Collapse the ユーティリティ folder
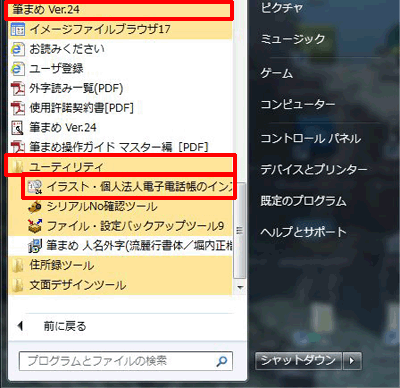This screenshot has height=388, width=400. click(120, 166)
